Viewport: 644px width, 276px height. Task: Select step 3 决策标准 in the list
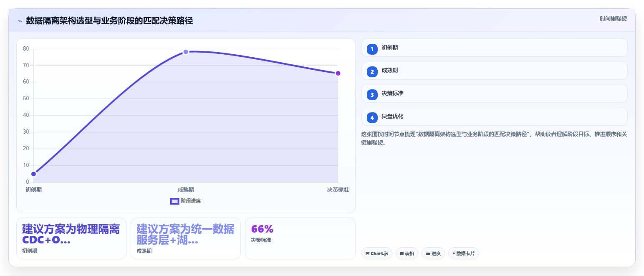(x=494, y=94)
